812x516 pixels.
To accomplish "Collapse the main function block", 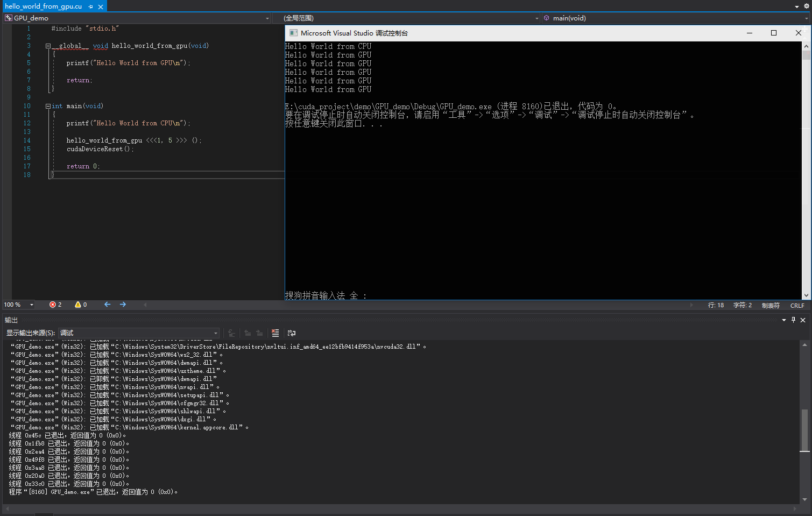I will click(48, 106).
